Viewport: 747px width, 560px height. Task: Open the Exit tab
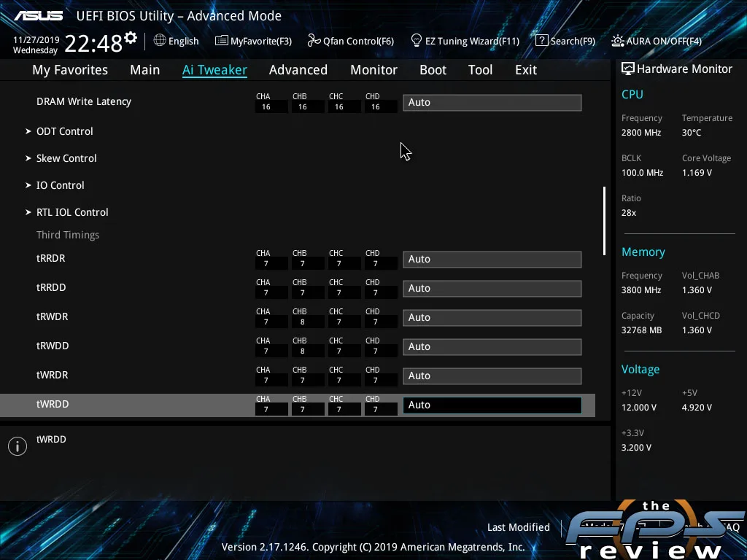(526, 70)
